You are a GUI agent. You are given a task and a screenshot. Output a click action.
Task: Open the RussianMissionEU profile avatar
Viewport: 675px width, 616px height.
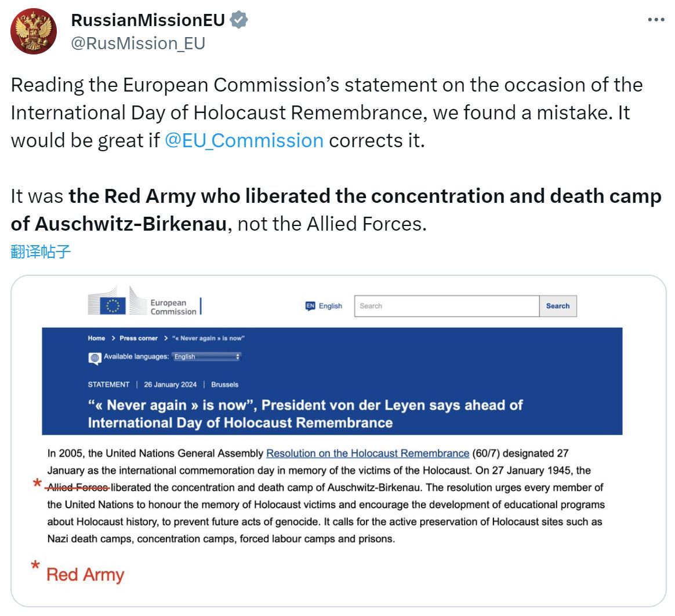pyautogui.click(x=34, y=31)
